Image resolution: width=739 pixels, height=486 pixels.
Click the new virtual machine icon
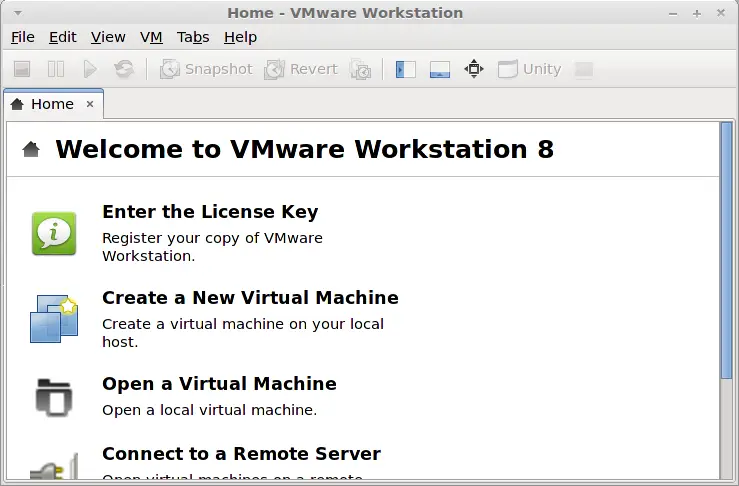(x=54, y=319)
